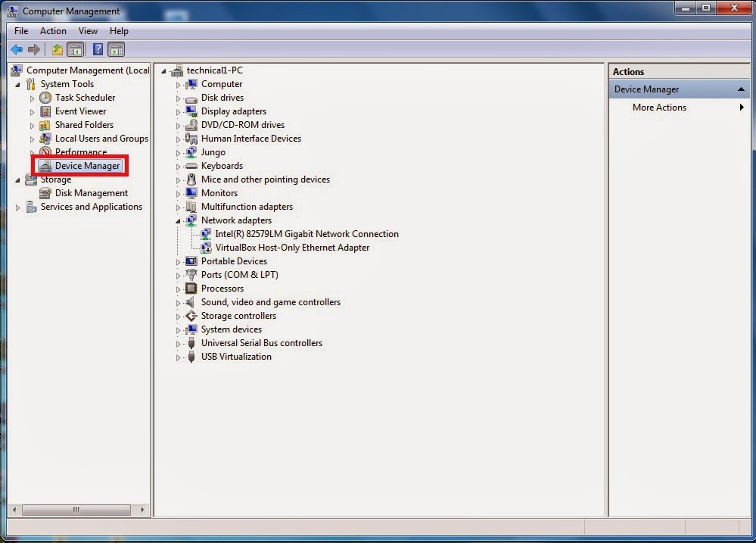Click the Disk Management icon
The height and width of the screenshot is (543, 756).
[x=45, y=193]
